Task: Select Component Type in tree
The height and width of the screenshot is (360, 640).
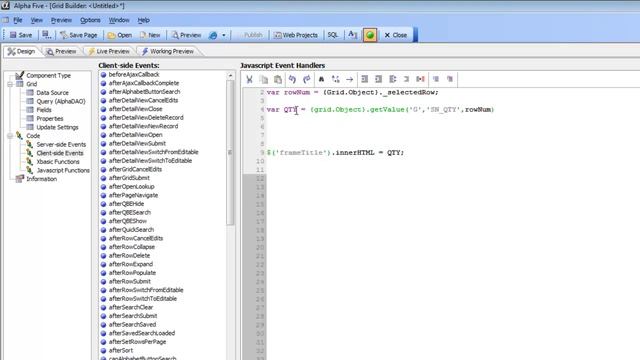Action: (48, 76)
